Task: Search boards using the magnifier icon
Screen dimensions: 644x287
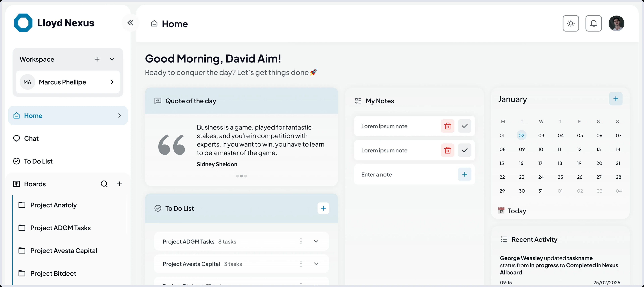Action: click(104, 184)
